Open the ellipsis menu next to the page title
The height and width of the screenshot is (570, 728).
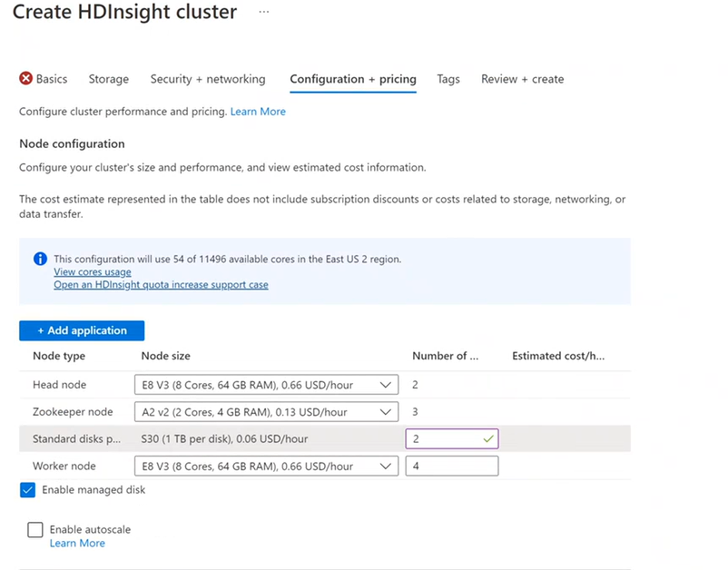click(263, 13)
